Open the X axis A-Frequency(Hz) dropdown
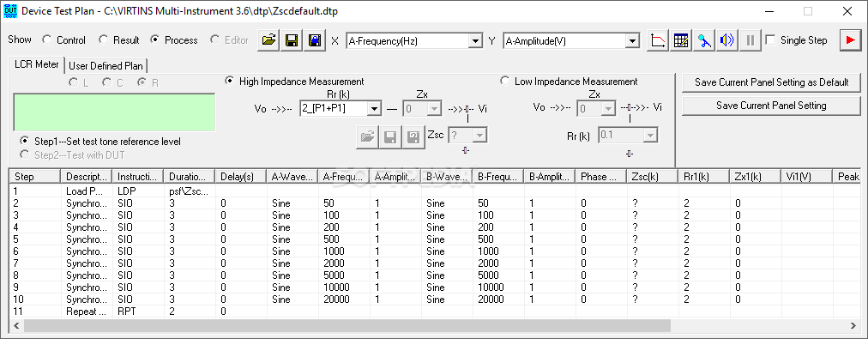 (475, 40)
